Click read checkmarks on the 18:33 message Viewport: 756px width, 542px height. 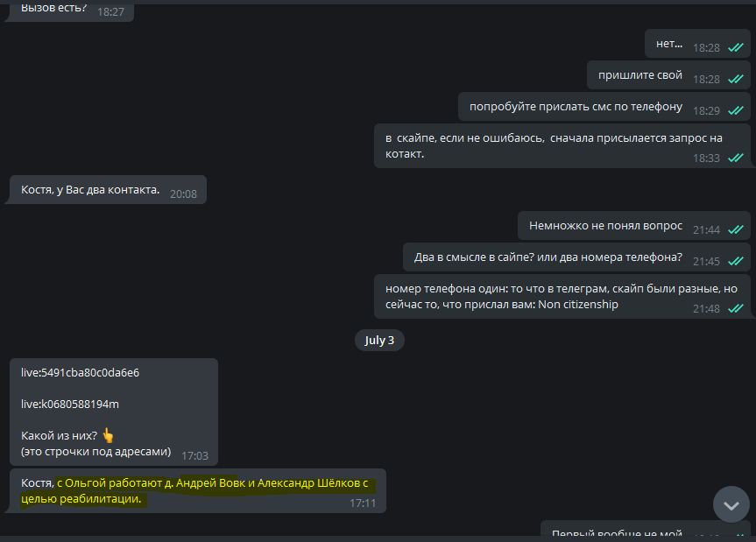735,158
